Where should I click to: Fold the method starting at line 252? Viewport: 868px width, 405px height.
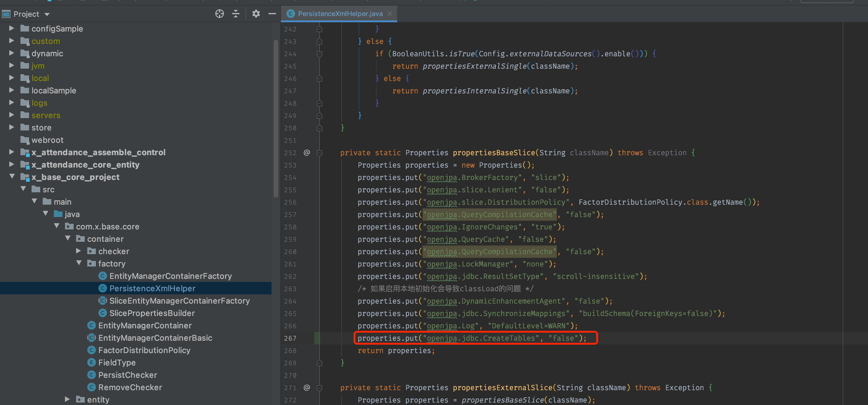point(320,153)
